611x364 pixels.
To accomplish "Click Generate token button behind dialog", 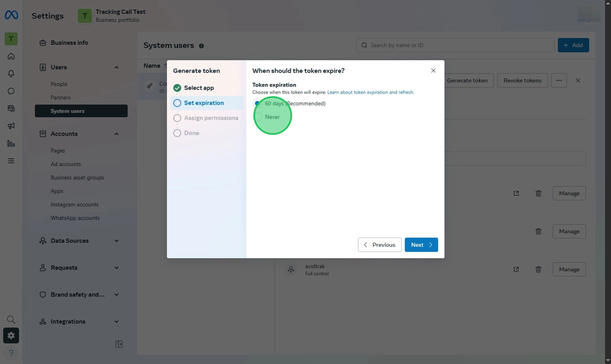I will [x=467, y=81].
